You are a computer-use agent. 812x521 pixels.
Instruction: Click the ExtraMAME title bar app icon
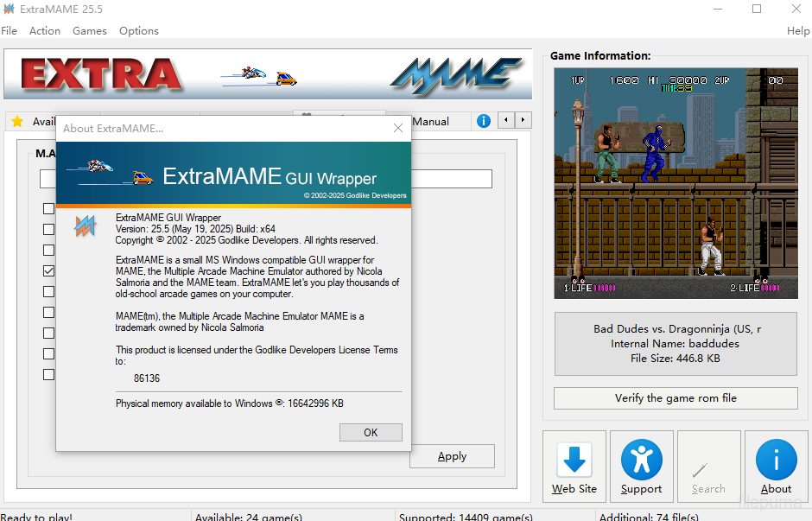[9, 9]
